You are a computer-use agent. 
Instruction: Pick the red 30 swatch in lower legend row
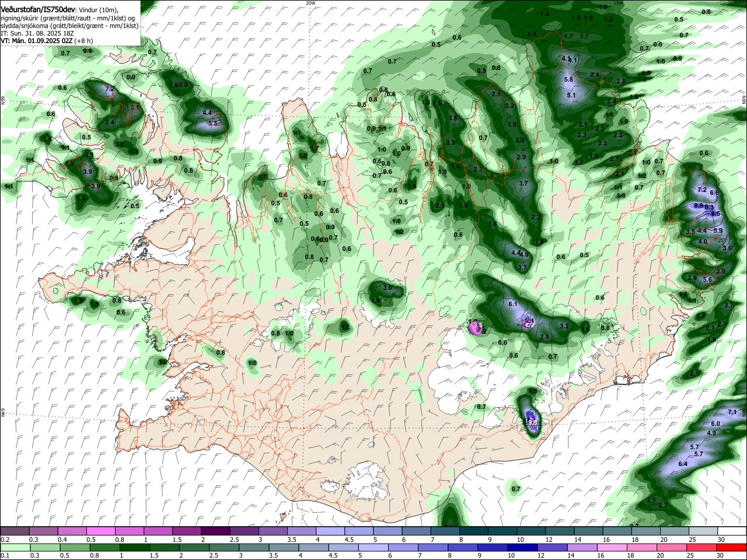(732, 547)
